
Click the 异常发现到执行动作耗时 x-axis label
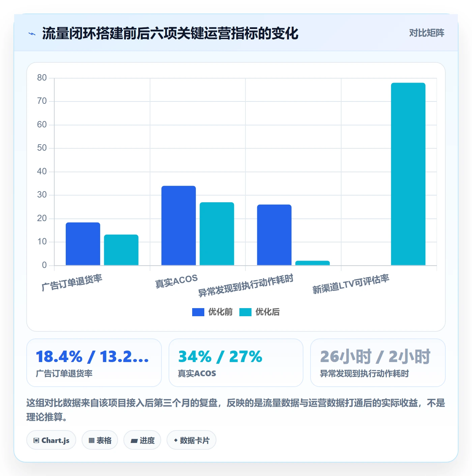click(x=245, y=286)
